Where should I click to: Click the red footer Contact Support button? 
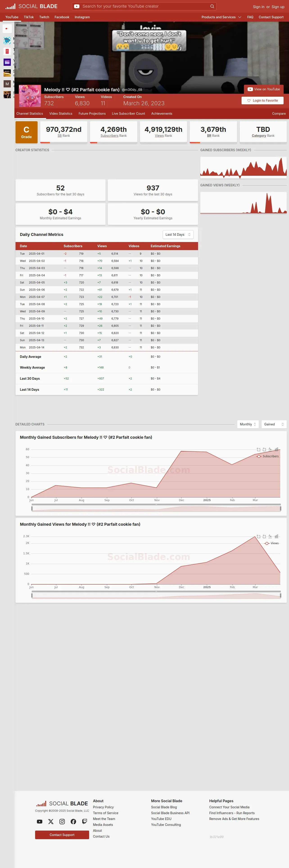click(x=62, y=835)
